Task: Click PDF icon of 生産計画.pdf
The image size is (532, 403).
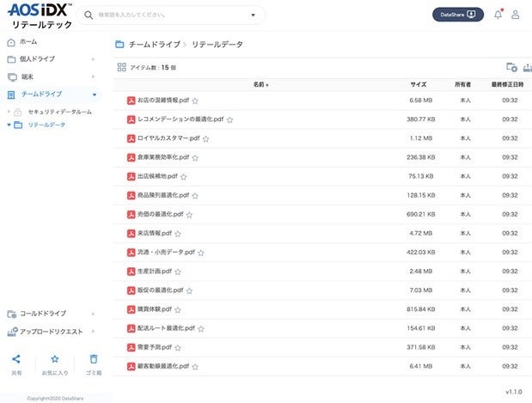Action: pyautogui.click(x=131, y=272)
